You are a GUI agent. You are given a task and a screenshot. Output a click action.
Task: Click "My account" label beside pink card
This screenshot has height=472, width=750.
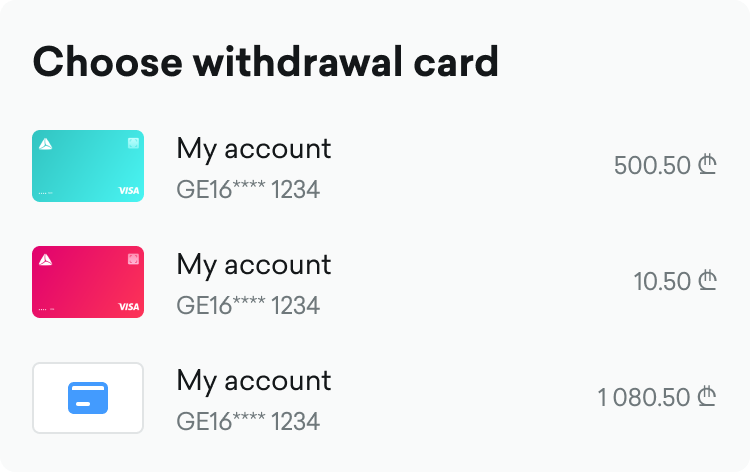(253, 265)
